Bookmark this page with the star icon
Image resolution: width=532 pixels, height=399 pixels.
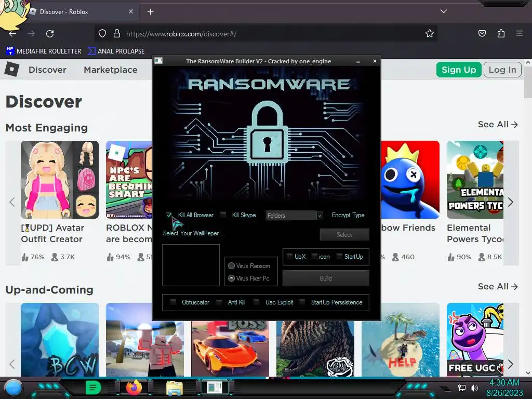[x=430, y=33]
